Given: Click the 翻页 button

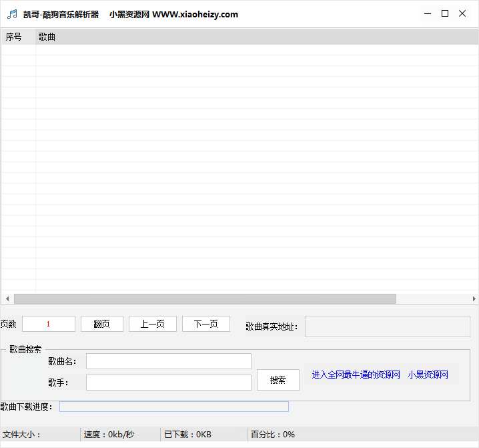Looking at the screenshot, I should click(101, 324).
